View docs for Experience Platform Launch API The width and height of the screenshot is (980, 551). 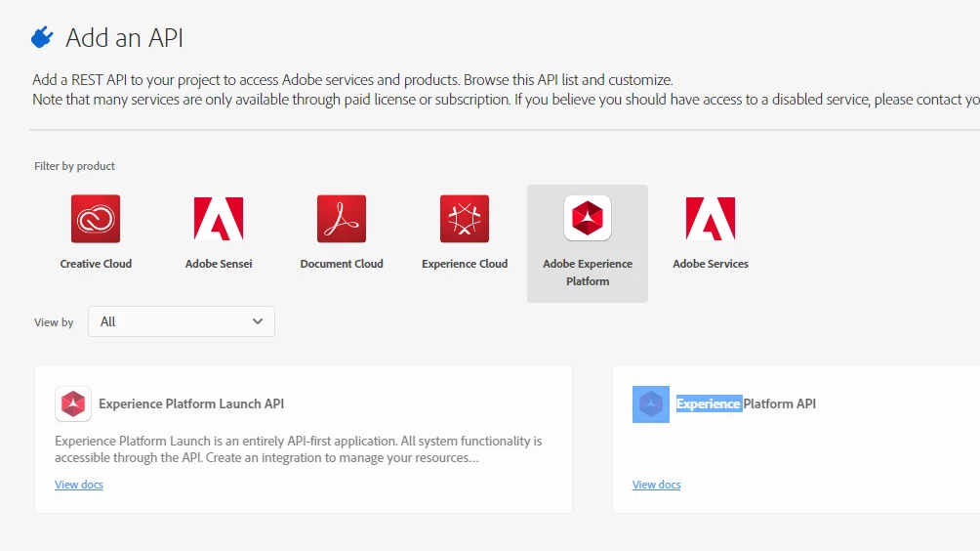79,485
